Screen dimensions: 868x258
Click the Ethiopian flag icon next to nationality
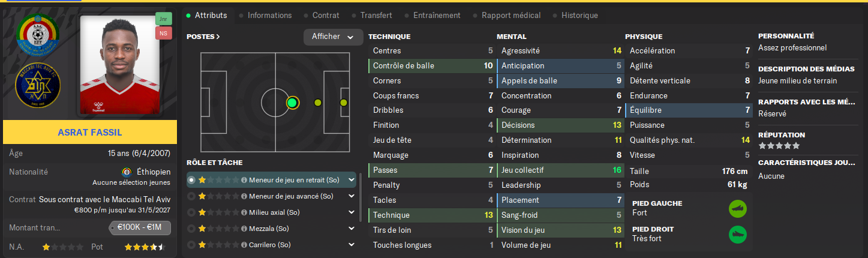click(127, 172)
